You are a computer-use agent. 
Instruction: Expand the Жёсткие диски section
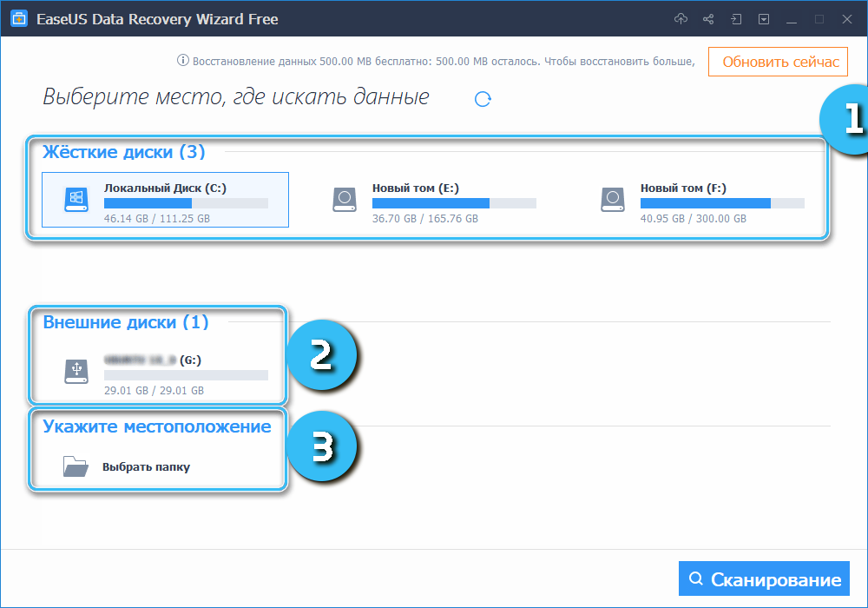coord(126,151)
